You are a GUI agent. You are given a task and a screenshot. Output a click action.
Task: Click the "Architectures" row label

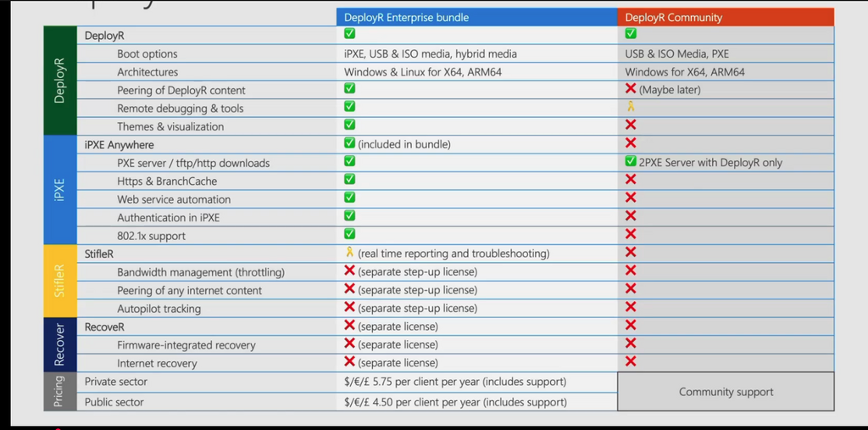pos(147,72)
